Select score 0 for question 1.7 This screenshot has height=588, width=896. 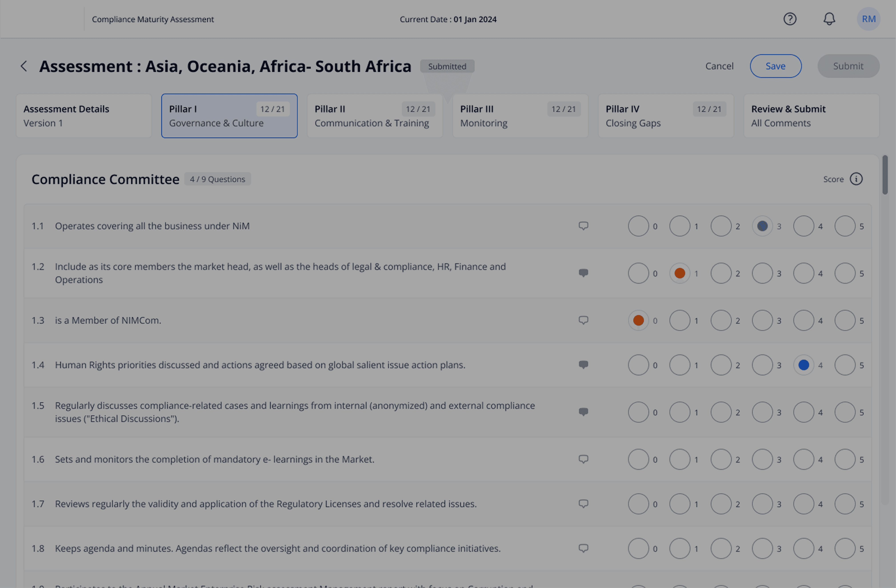click(x=638, y=504)
